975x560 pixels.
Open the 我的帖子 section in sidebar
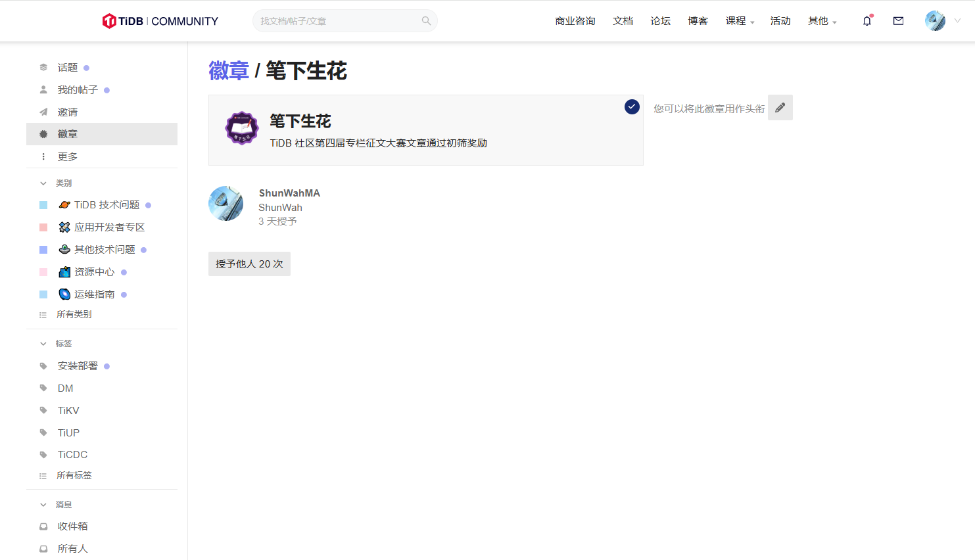coord(77,89)
